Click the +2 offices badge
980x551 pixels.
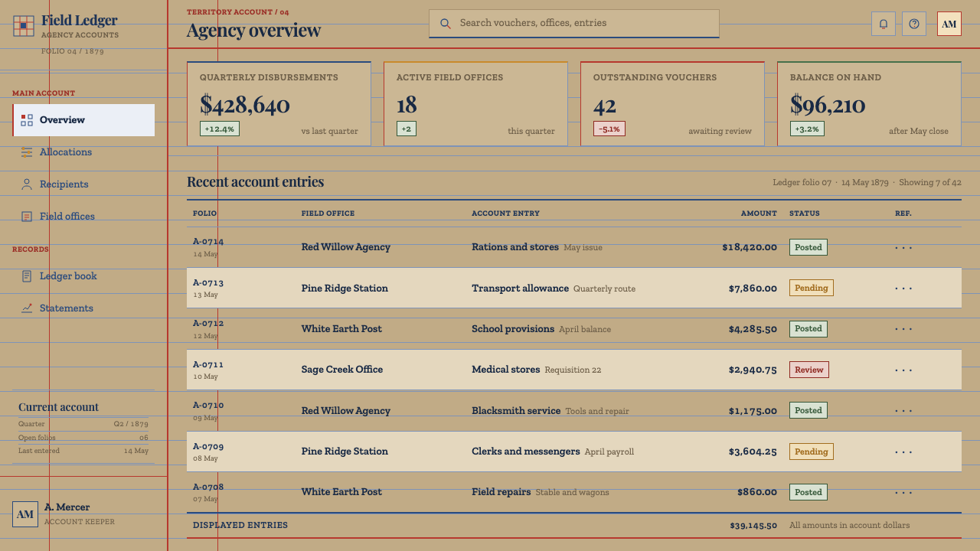pos(407,129)
